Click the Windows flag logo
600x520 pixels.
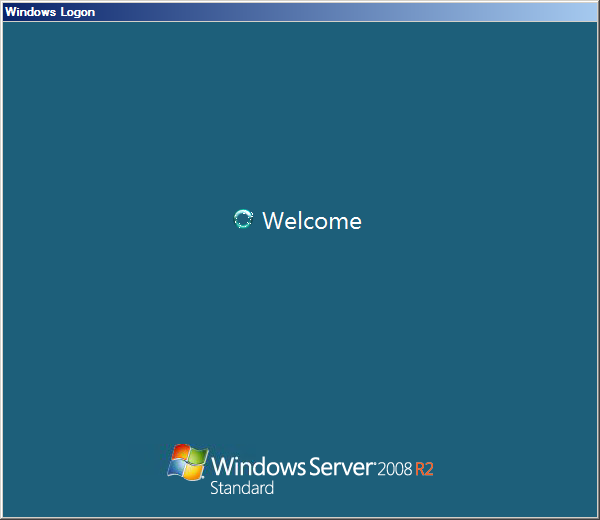(x=187, y=462)
